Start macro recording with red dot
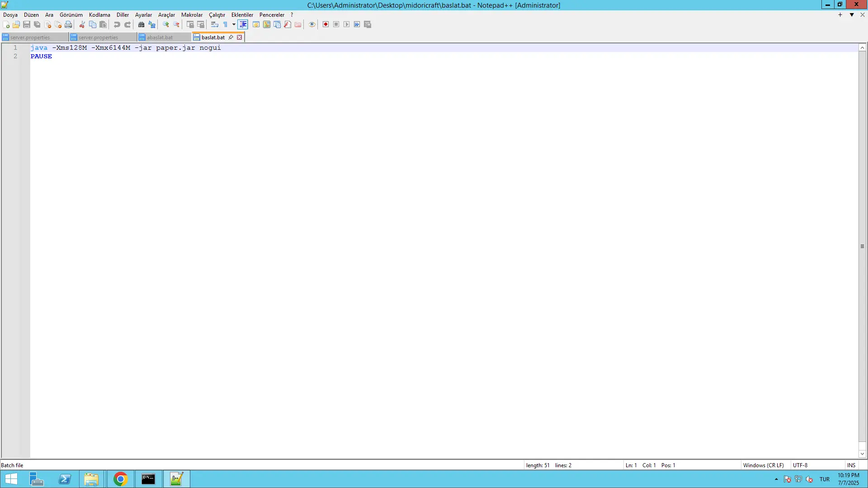The width and height of the screenshot is (868, 488). (325, 24)
